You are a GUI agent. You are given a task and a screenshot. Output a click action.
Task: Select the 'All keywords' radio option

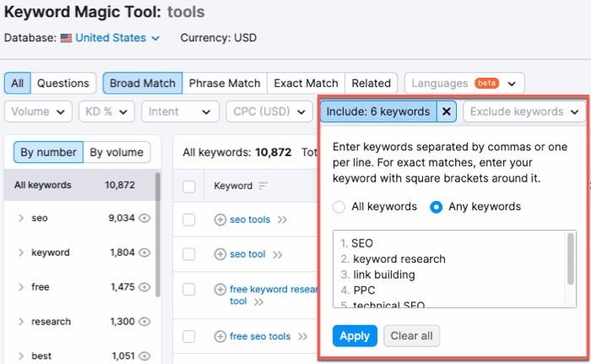tap(339, 207)
